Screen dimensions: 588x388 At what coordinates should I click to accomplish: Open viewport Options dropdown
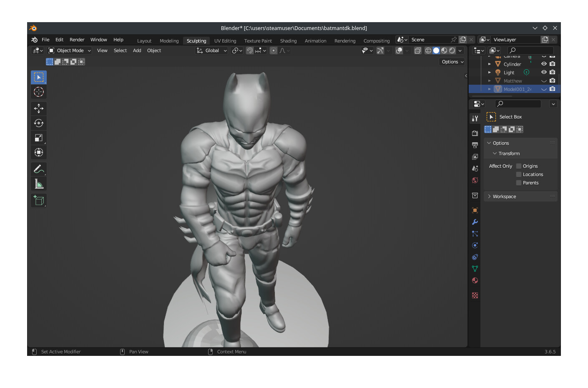point(452,62)
